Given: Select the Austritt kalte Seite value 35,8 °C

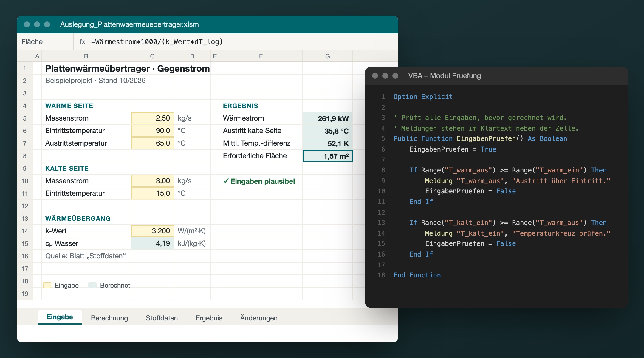Looking at the screenshot, I should (x=328, y=131).
